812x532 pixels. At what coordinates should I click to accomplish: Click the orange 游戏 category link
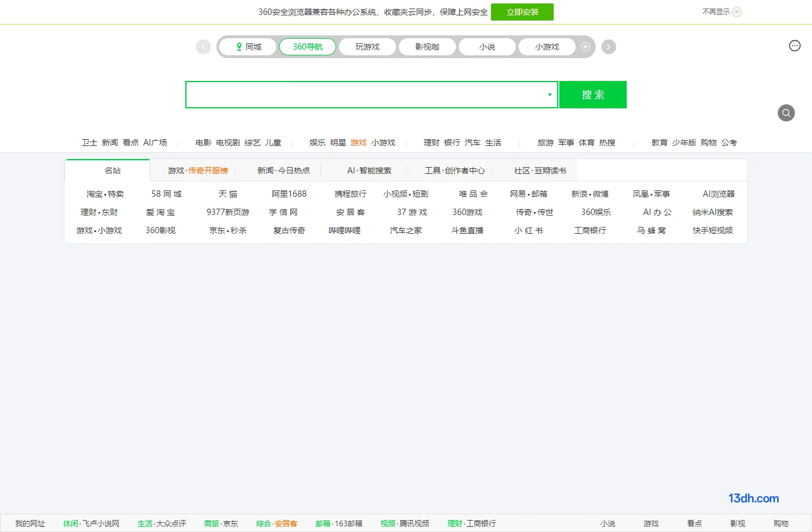(359, 143)
